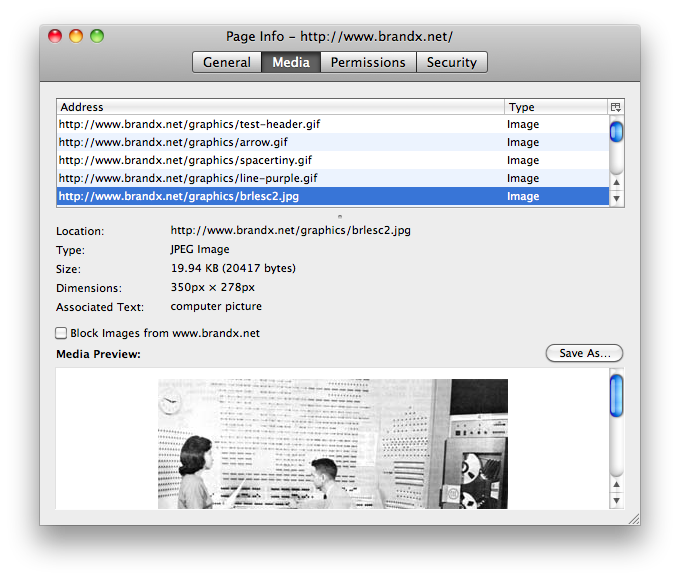680x580 pixels.
Task: Click the preview pane scroll down arrow
Action: pos(617,499)
